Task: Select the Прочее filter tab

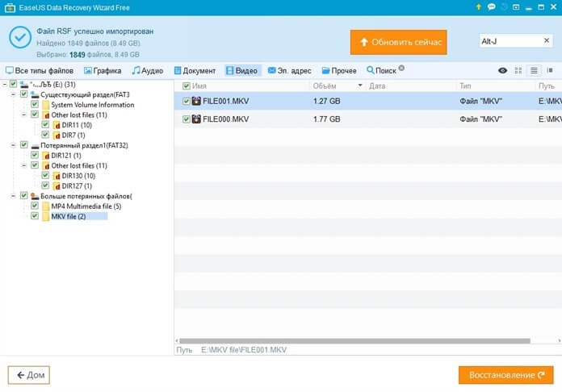Action: 339,70
